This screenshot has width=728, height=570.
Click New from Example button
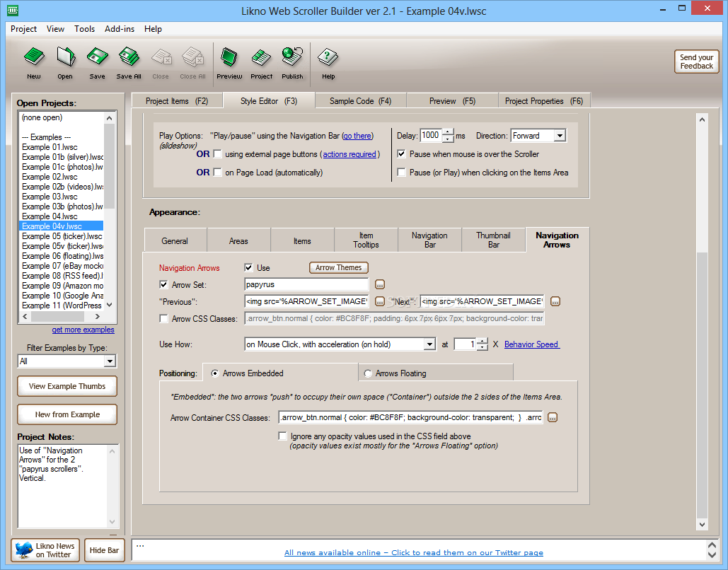pos(67,414)
